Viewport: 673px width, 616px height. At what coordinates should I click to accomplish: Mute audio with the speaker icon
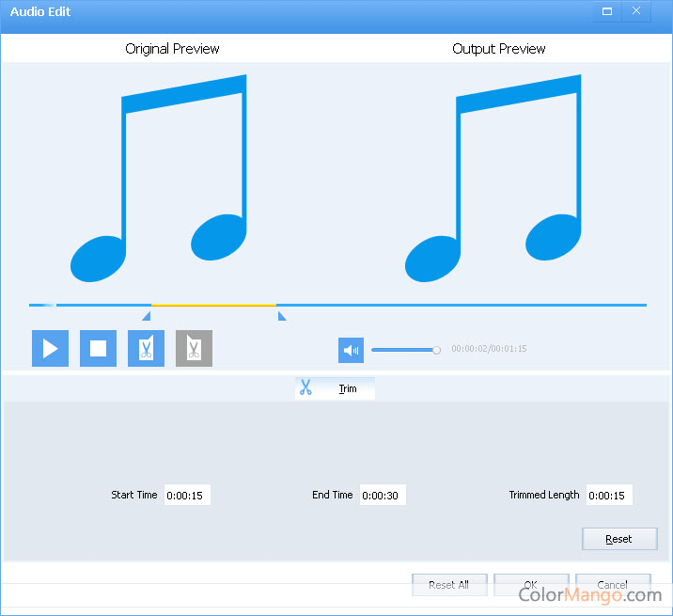(x=351, y=350)
